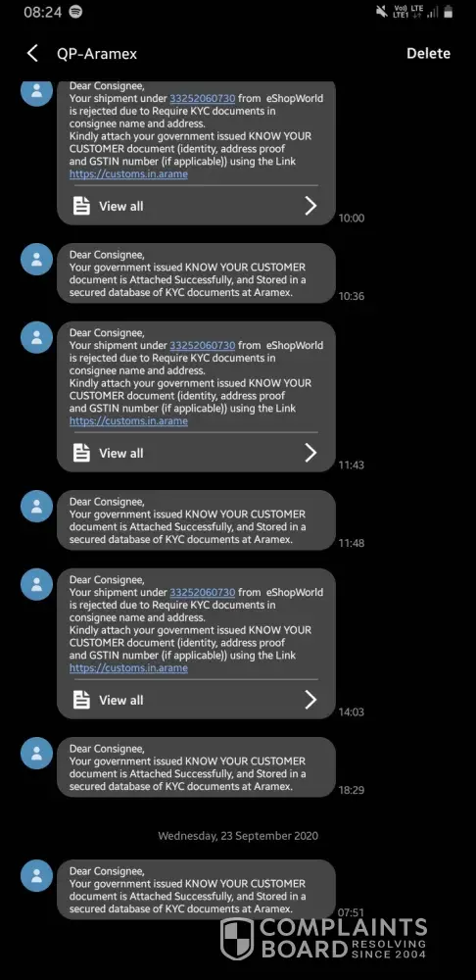Select the 18:29 KYC confirmation message bubble
Viewport: 476px width, 980px height.
click(196, 767)
